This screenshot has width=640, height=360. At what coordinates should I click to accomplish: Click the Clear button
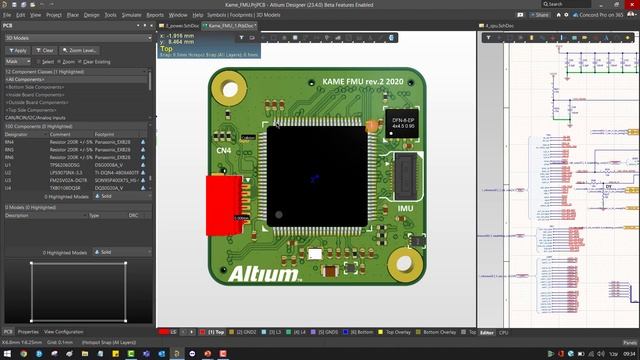(44, 50)
